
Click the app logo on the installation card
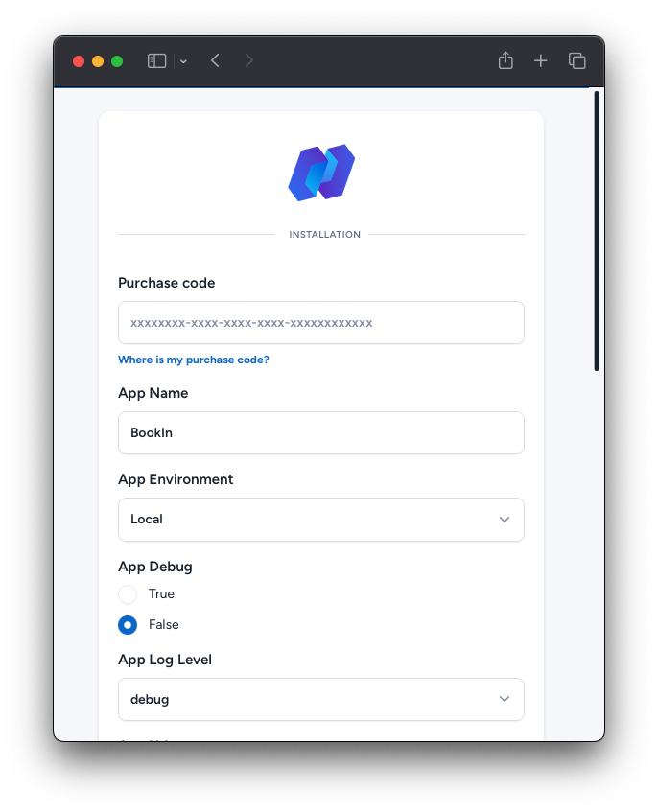click(x=321, y=173)
